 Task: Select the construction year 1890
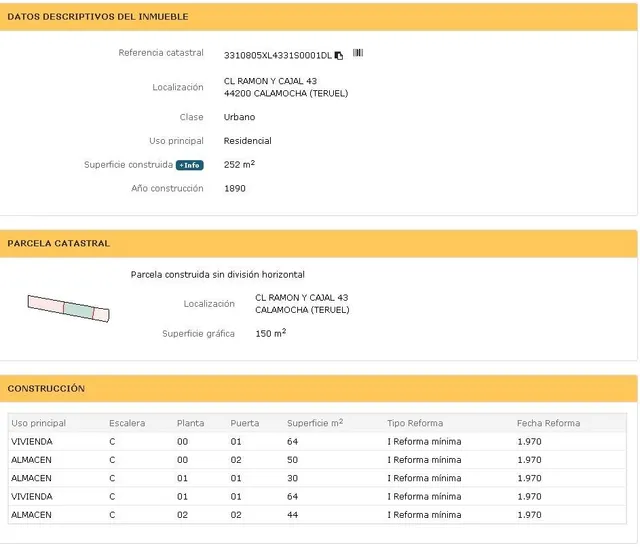(x=235, y=188)
